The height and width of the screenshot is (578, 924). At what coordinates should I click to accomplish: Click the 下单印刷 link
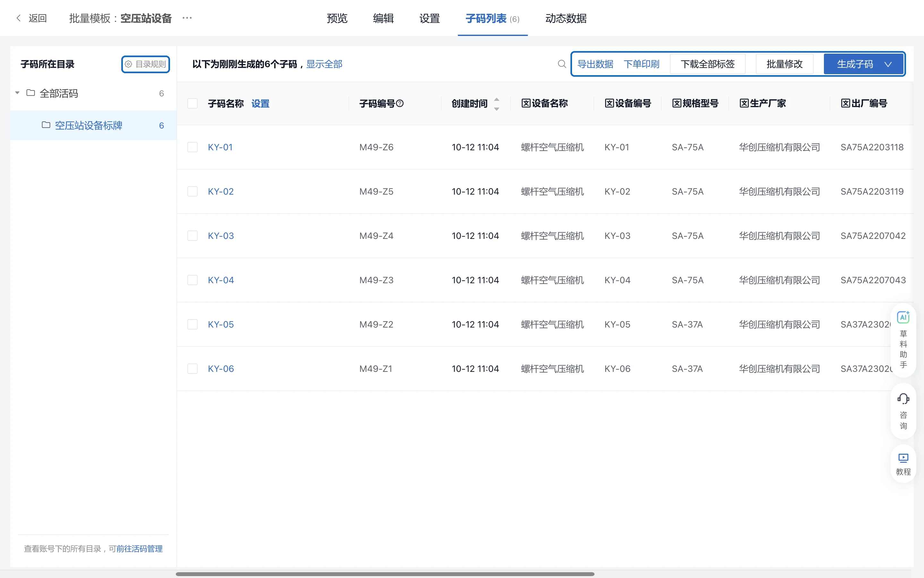641,64
